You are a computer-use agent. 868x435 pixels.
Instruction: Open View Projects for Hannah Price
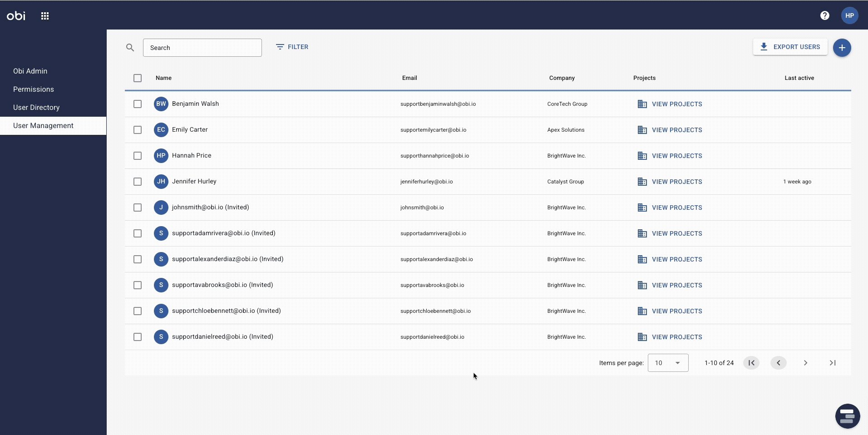pos(676,156)
